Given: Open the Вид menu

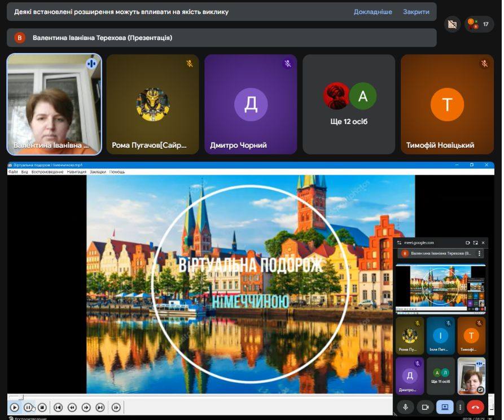Looking at the screenshot, I should [x=24, y=172].
